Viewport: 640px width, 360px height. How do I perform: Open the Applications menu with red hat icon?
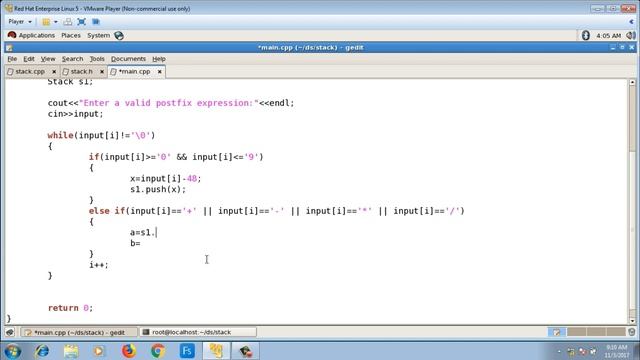[31, 36]
